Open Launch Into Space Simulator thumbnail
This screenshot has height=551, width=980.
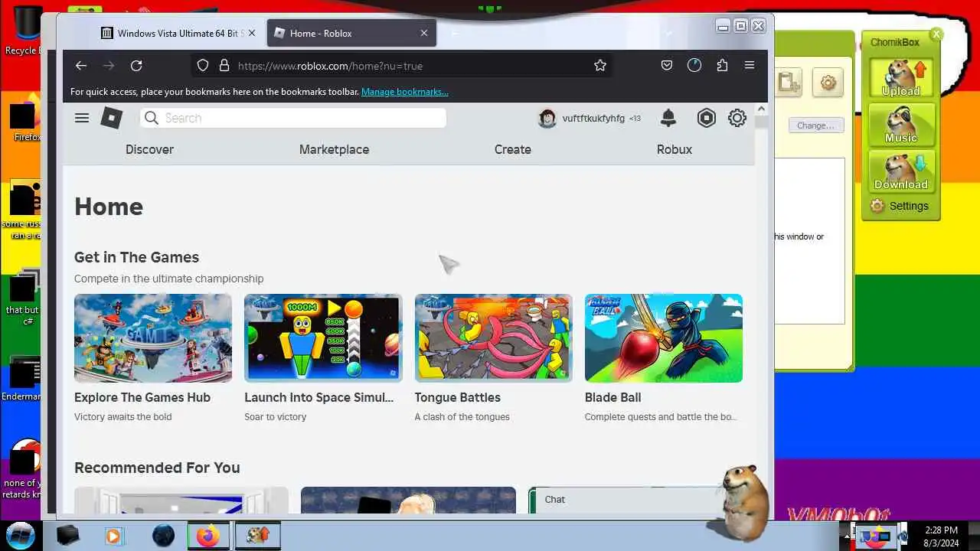[x=323, y=338]
